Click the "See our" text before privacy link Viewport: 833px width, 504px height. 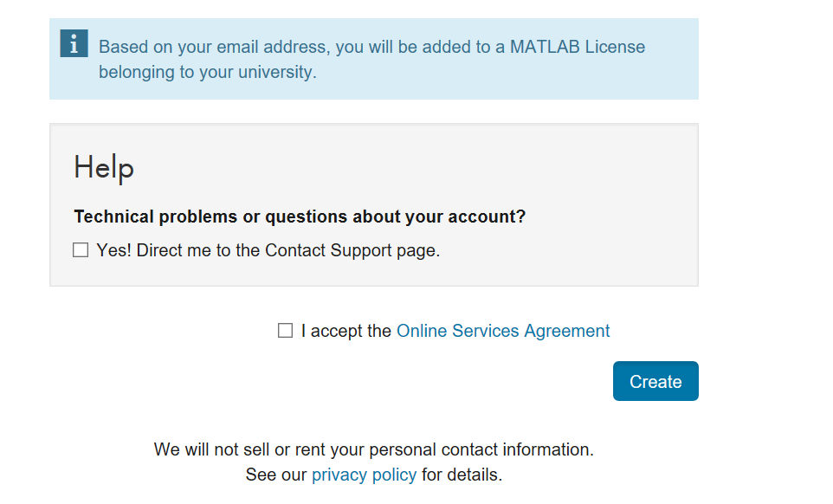(275, 475)
